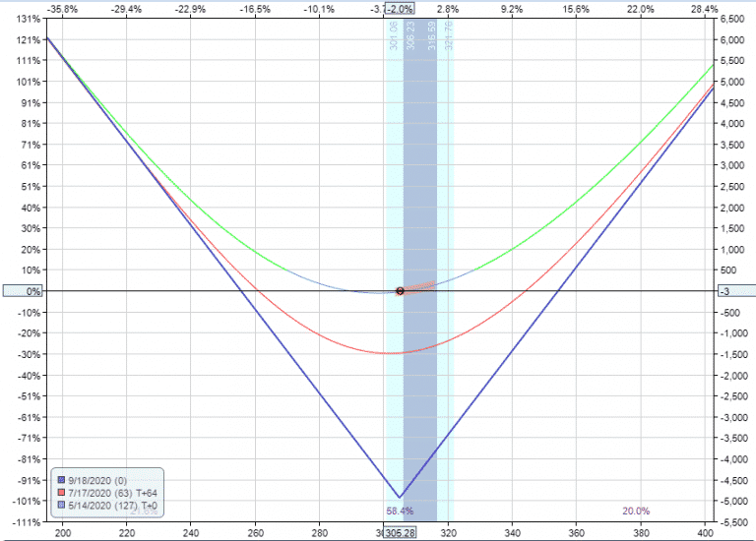Click the blue 9/18/2020 legend swatch
This screenshot has height=541, width=756.
click(60, 480)
